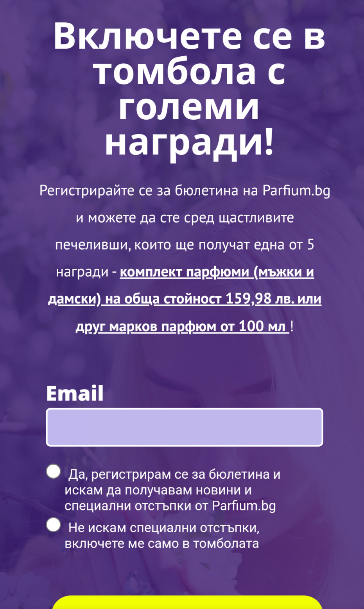Click the 'Email' field label
The image size is (364, 609).
[x=75, y=393]
